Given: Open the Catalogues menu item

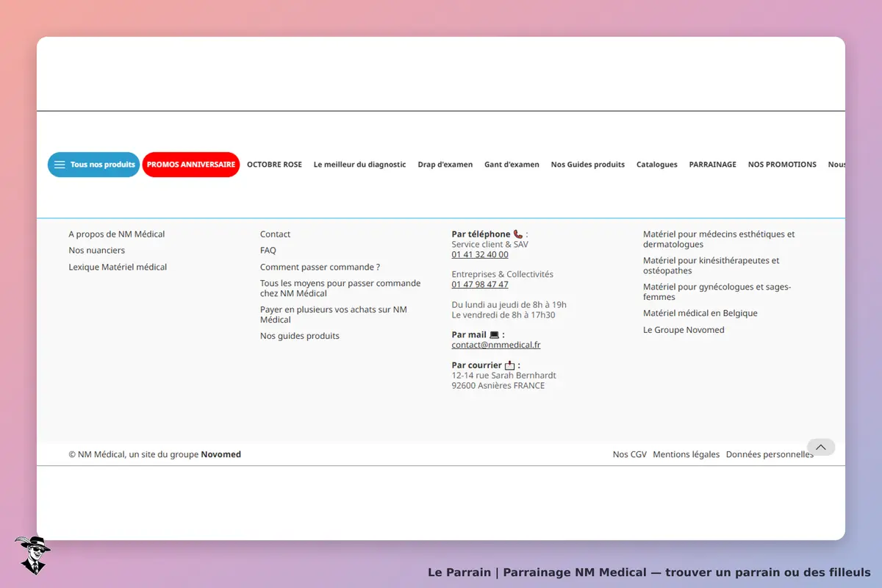Looking at the screenshot, I should click(x=657, y=165).
